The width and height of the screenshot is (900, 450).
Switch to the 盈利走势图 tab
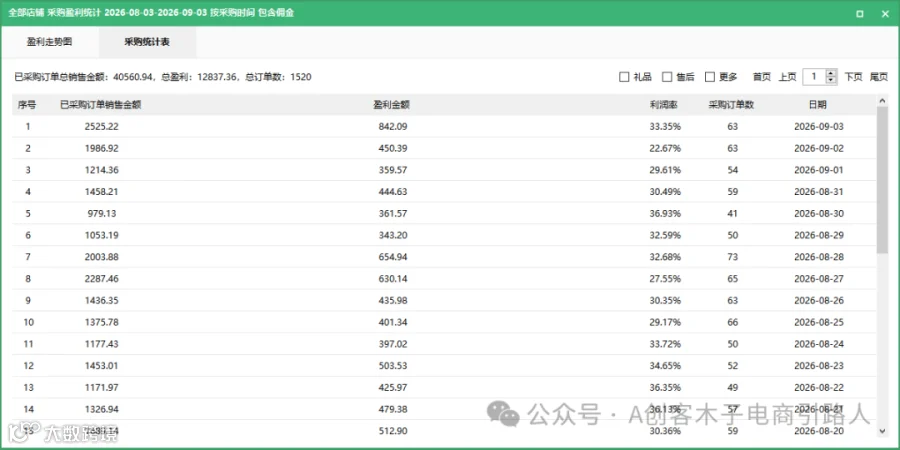49,42
